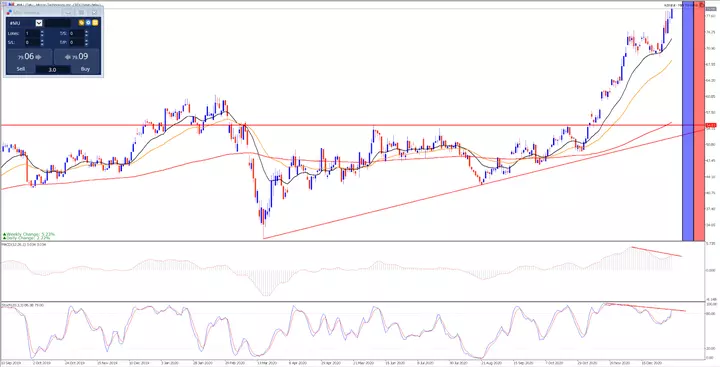Viewport: 720px width, 367px height.
Task: Click the S/L input field
Action: [x=33, y=42]
